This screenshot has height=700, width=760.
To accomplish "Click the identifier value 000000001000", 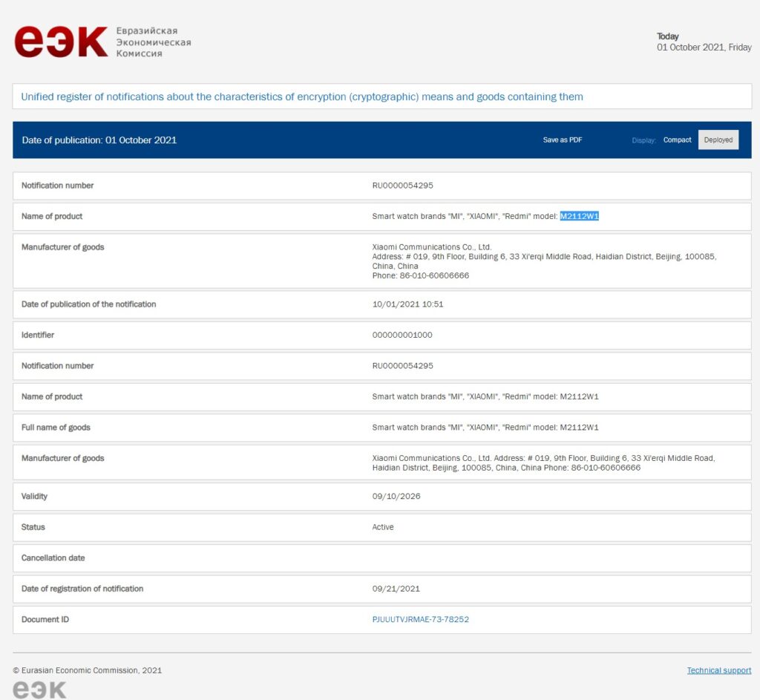I will tap(402, 335).
